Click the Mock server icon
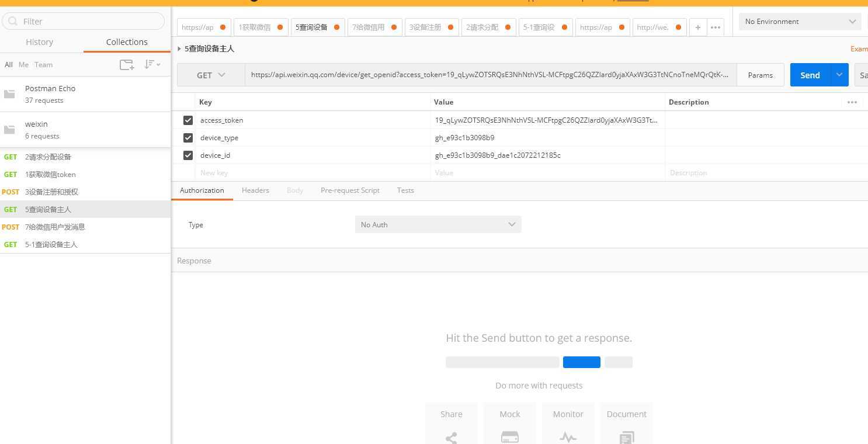This screenshot has height=444, width=868. [x=510, y=438]
